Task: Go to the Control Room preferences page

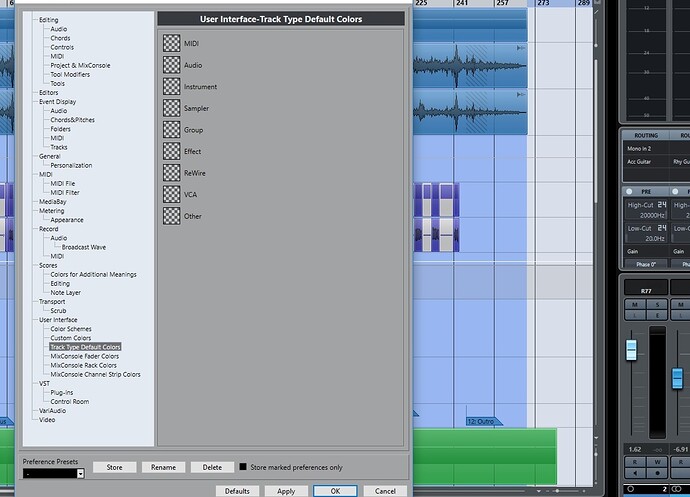Action: click(70, 402)
